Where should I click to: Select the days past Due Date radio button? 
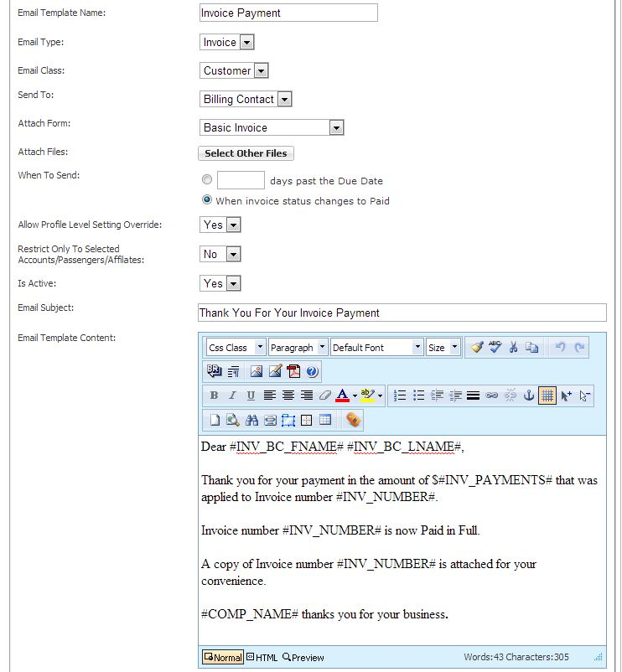pos(207,180)
